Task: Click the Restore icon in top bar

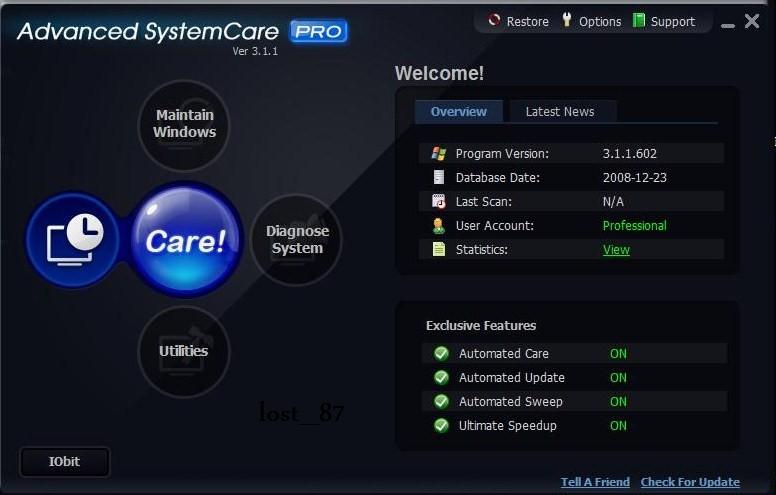Action: pos(493,21)
